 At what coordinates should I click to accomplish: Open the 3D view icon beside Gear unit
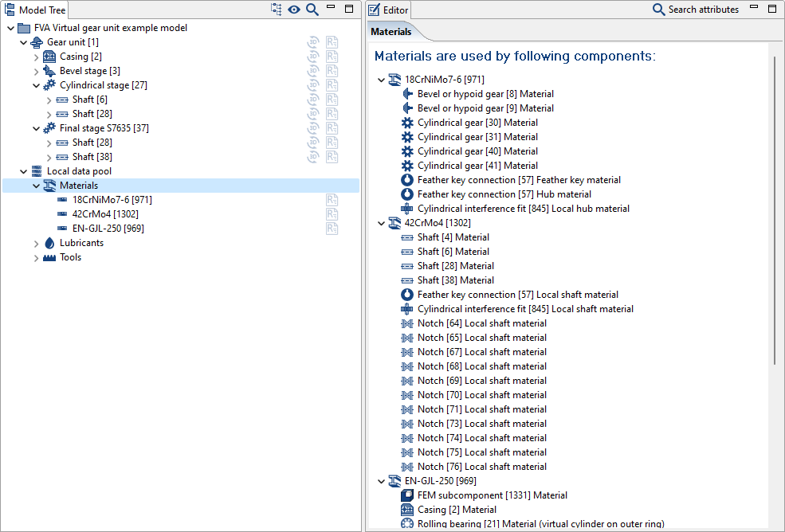click(312, 41)
